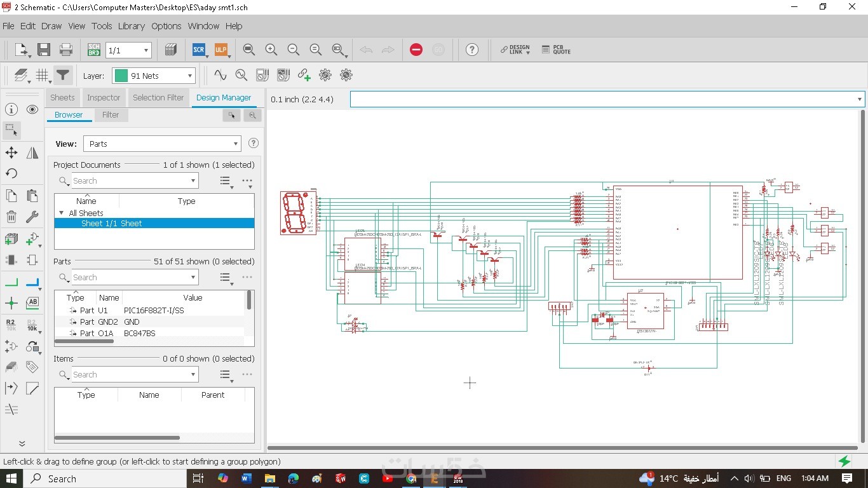Click the Design Link button

coord(515,50)
